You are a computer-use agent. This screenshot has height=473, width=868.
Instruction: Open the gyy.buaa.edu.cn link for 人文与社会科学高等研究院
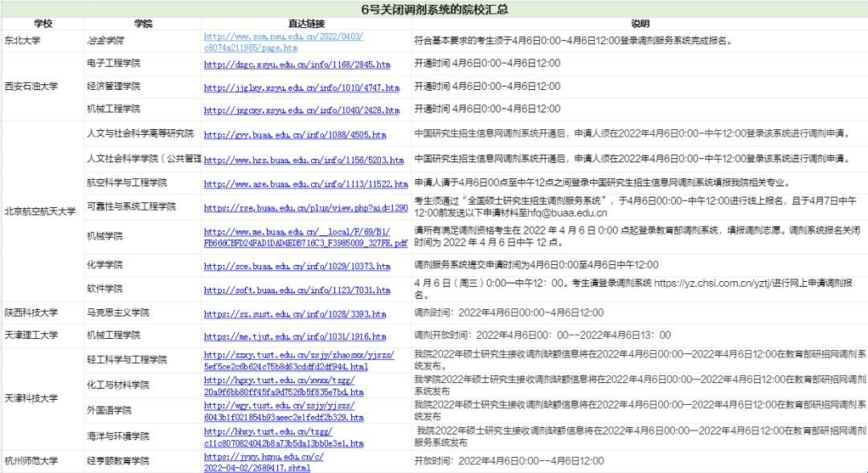click(294, 135)
